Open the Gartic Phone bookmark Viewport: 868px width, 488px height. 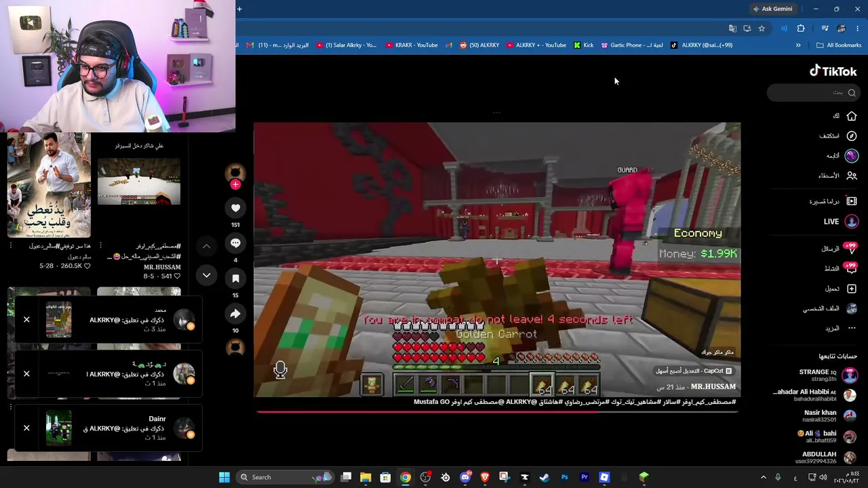click(632, 45)
